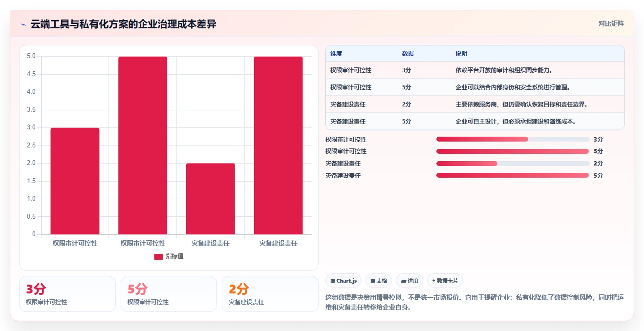Open the 5分 权限审计可控性 summary card
Viewport: 644px width, 331px height.
(x=169, y=294)
